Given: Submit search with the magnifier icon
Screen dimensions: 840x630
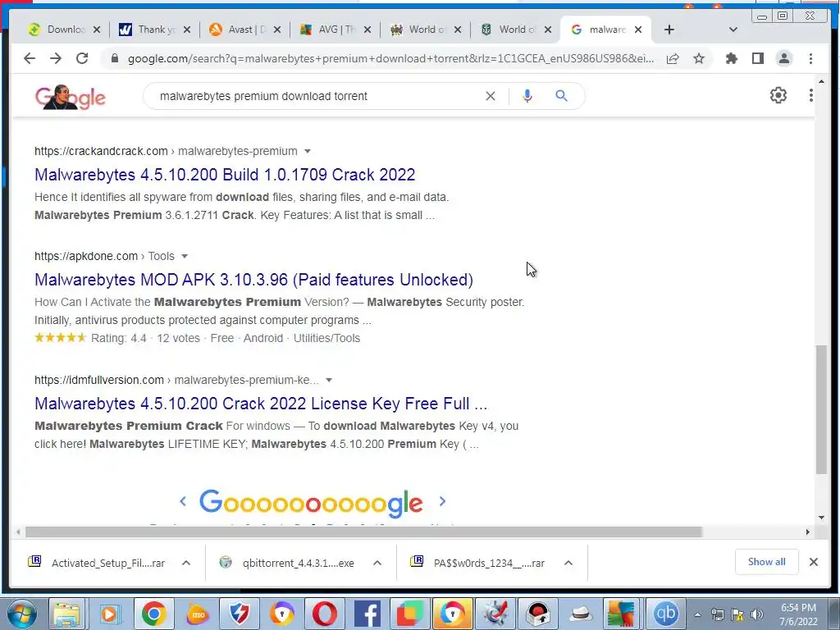Looking at the screenshot, I should pyautogui.click(x=561, y=96).
